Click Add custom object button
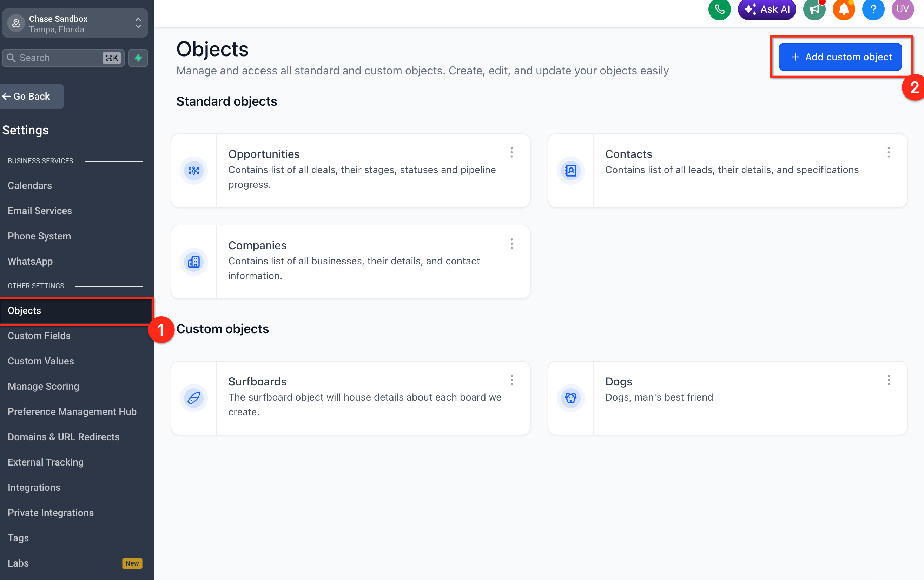Viewport: 924px width, 580px height. click(x=840, y=57)
